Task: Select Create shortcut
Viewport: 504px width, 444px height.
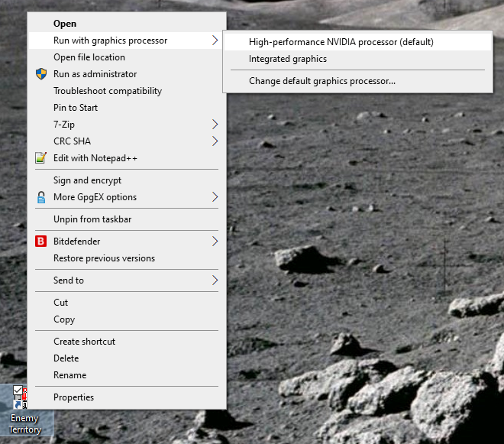Action: (x=127, y=342)
